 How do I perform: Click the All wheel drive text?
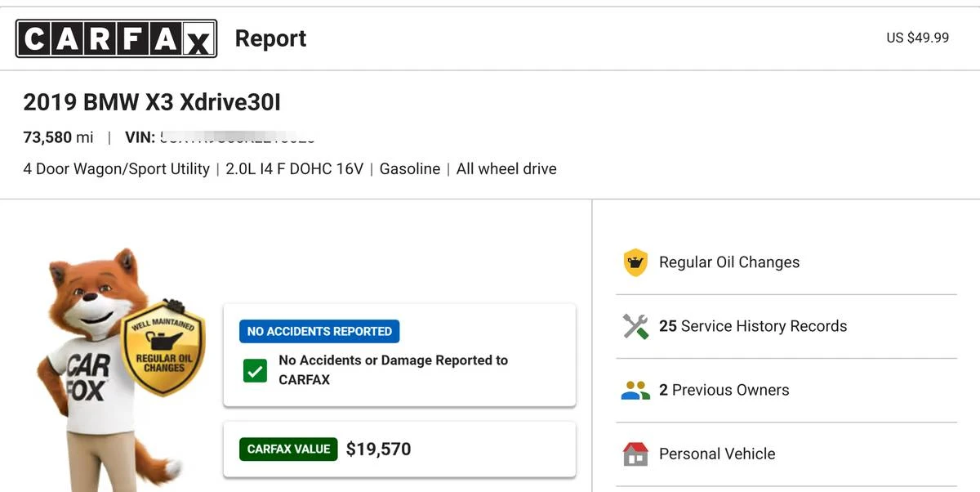click(506, 169)
